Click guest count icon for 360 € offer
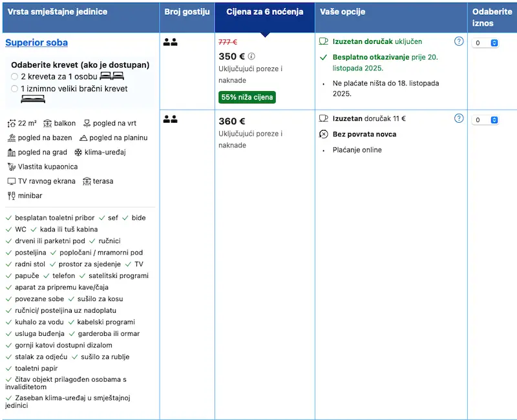517x420 pixels. click(x=170, y=119)
